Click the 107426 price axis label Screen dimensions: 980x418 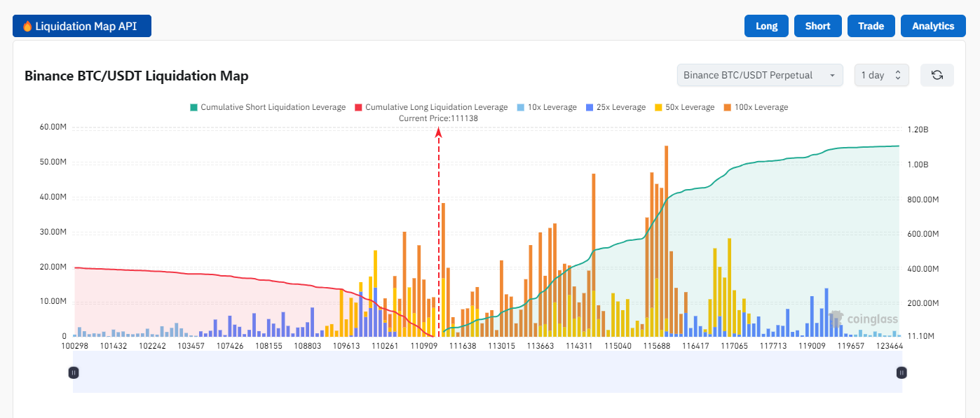click(x=230, y=346)
